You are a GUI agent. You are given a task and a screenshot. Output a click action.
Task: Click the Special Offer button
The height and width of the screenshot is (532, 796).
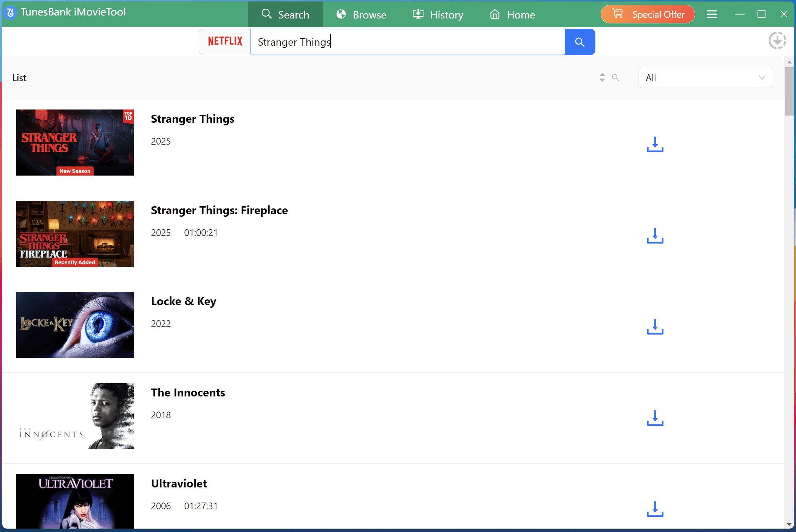pos(648,14)
